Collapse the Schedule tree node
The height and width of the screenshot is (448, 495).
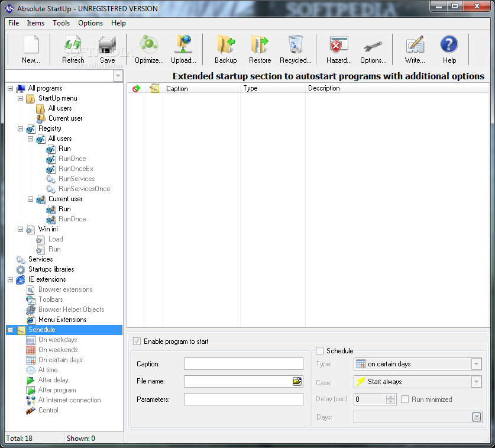click(x=11, y=330)
